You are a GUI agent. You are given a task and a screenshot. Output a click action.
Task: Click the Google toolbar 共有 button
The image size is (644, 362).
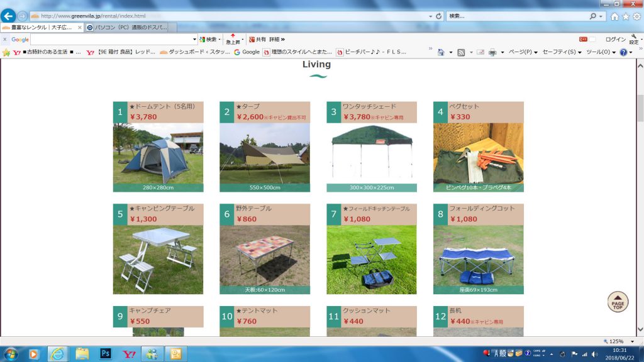(x=257, y=40)
